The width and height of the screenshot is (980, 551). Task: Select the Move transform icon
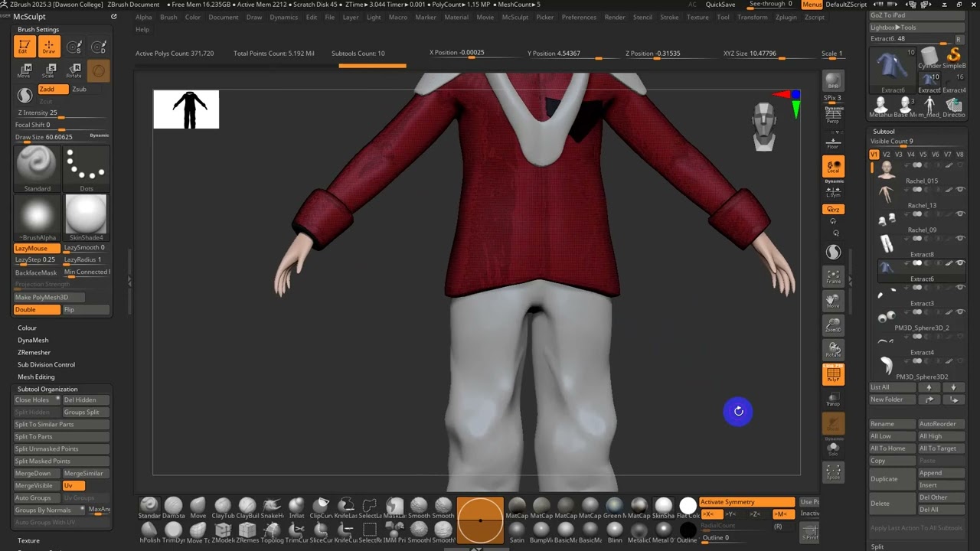pyautogui.click(x=24, y=70)
